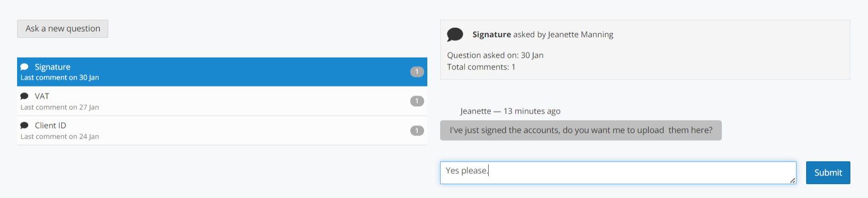Screen dimensions: 868x198
Task: Click the Jeanette — 13 minutes ago label
Action: coord(510,111)
